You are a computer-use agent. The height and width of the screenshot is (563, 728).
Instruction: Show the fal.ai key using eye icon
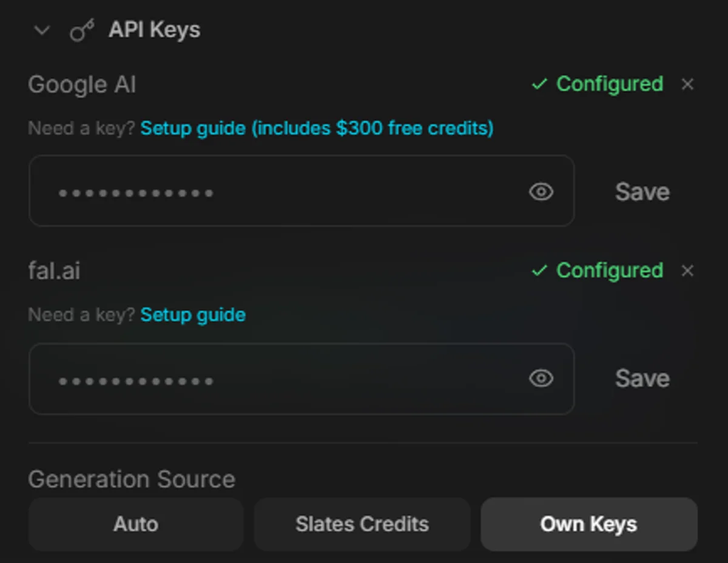tap(541, 379)
